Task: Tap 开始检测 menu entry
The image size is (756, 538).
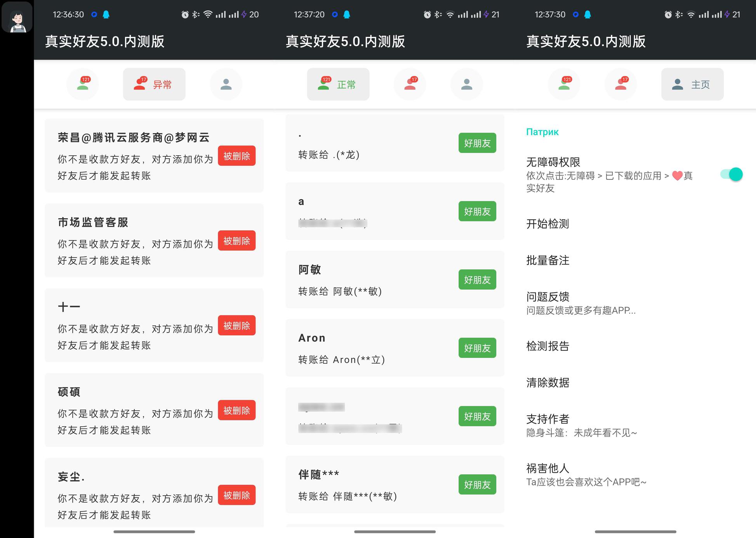Action: pyautogui.click(x=547, y=224)
